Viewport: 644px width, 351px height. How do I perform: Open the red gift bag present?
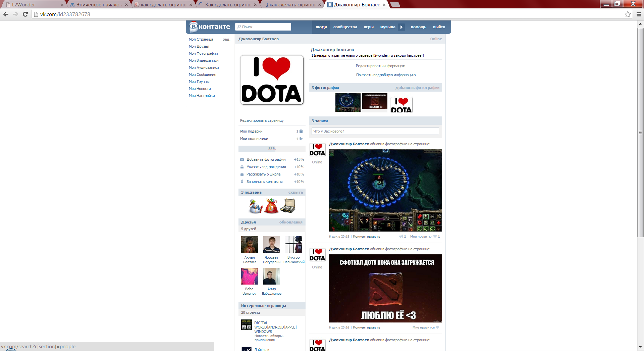point(271,206)
